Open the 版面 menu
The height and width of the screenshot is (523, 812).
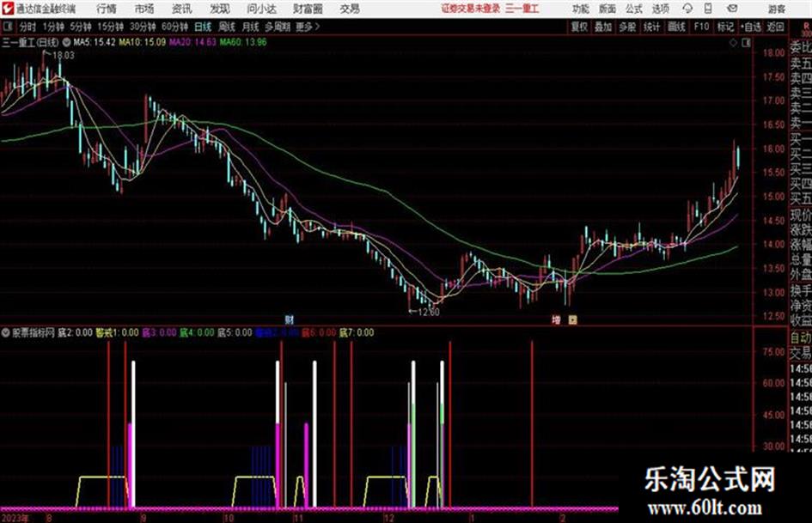tap(607, 9)
